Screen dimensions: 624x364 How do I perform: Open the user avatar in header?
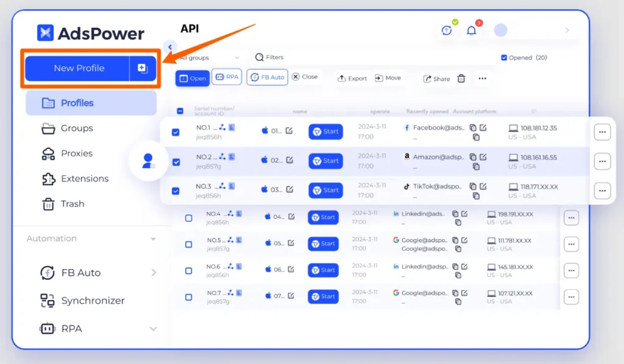pyautogui.click(x=501, y=30)
